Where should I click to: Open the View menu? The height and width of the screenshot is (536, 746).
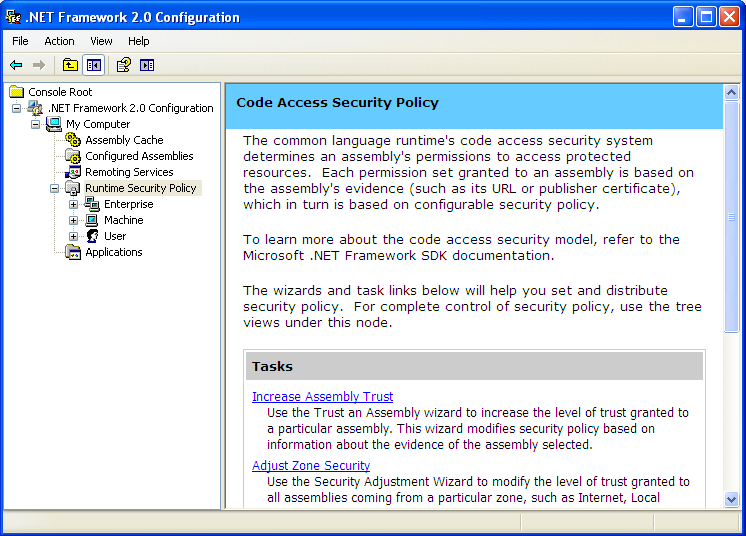point(101,41)
